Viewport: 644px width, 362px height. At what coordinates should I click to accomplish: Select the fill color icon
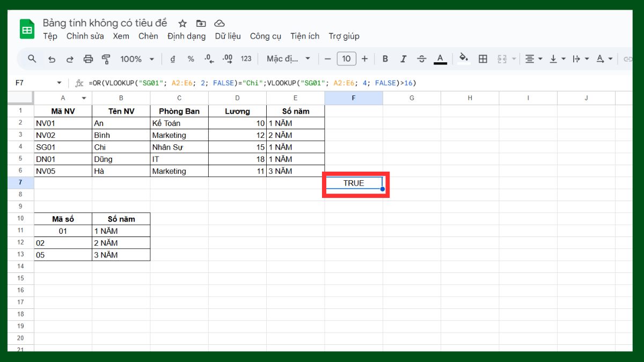[x=463, y=58]
